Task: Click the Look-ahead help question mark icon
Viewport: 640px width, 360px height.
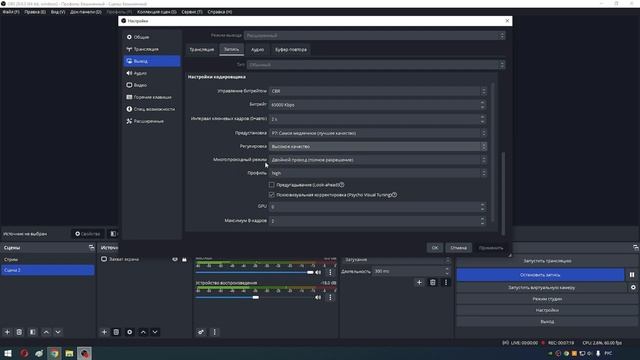Action: point(342,184)
